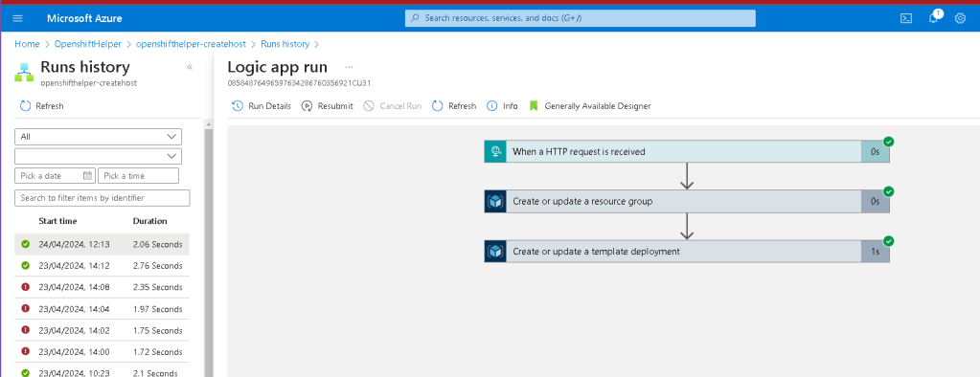Open the Azure portal hamburger menu

tap(17, 19)
